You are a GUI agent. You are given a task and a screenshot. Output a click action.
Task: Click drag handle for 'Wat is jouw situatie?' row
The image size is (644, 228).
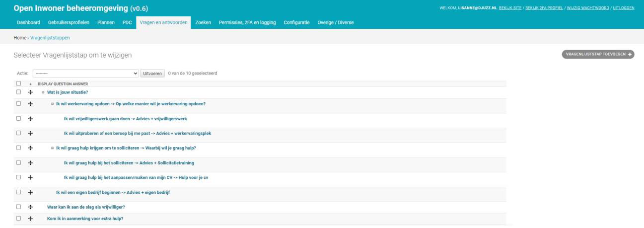pos(30,92)
